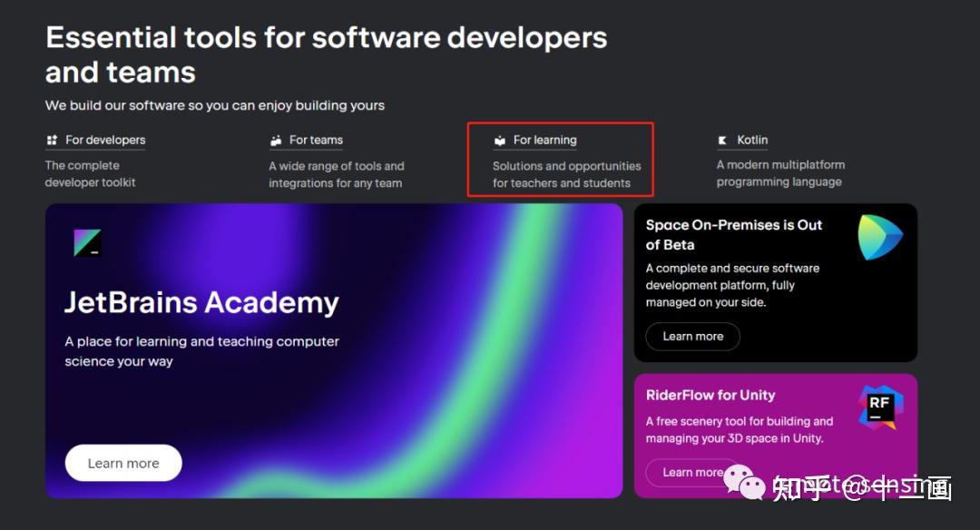Click the For developers toolbox icon
The width and height of the screenshot is (980, 530).
click(52, 139)
